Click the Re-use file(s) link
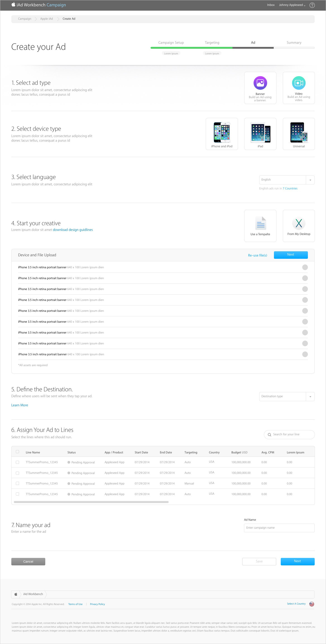This screenshot has width=326, height=644. click(257, 255)
